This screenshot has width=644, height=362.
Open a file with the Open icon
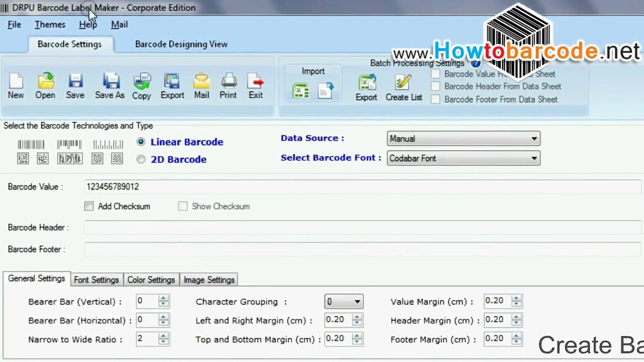pyautogui.click(x=45, y=82)
